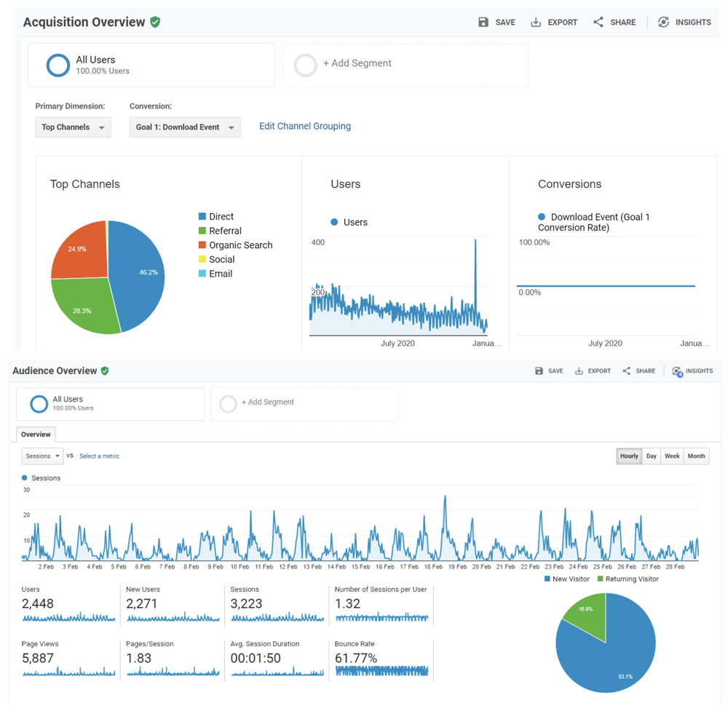Open the Insights icon in Acquisition Overview
This screenshot has width=728, height=706.
(x=663, y=22)
